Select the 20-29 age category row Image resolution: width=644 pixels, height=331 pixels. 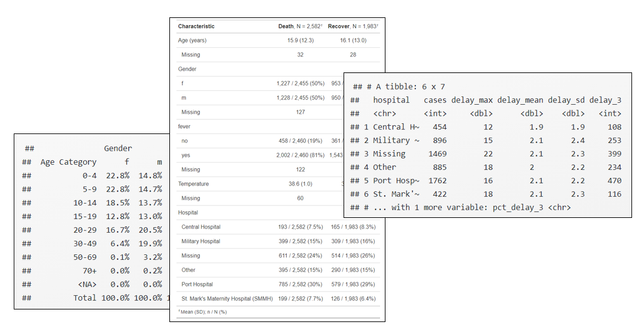click(x=92, y=230)
